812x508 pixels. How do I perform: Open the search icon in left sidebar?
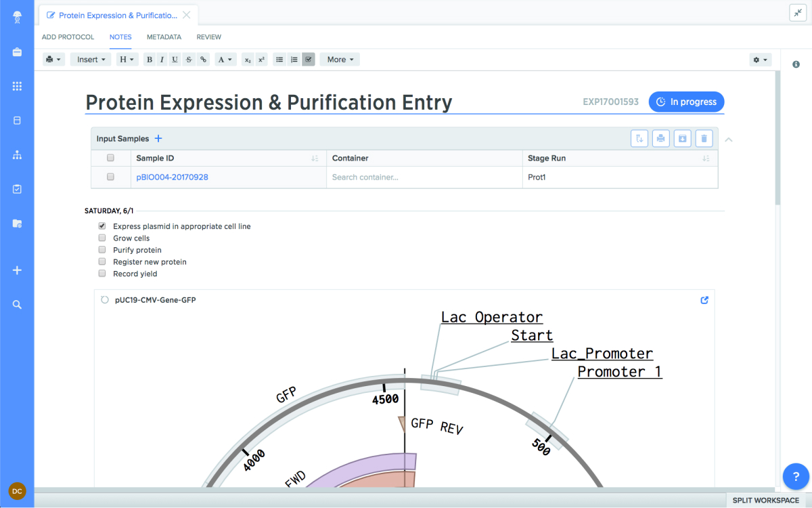(18, 305)
